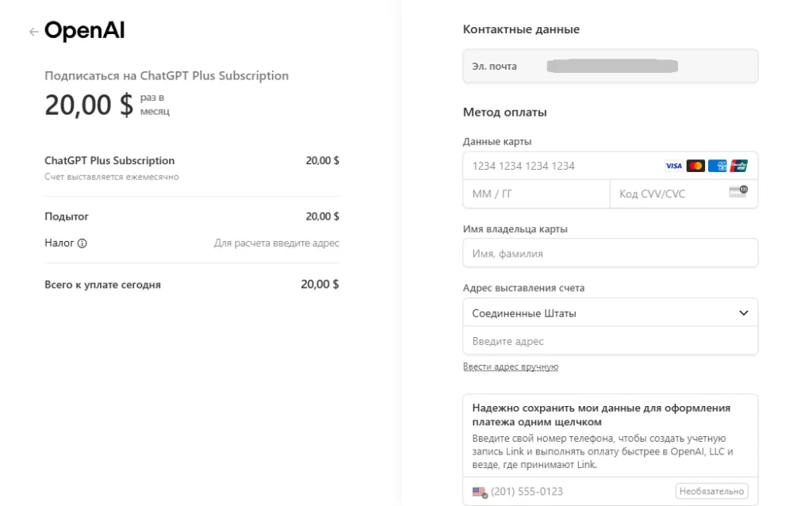Viewport: 812px width, 506px height.
Task: Click the large 20,00 $ price
Action: 89,105
